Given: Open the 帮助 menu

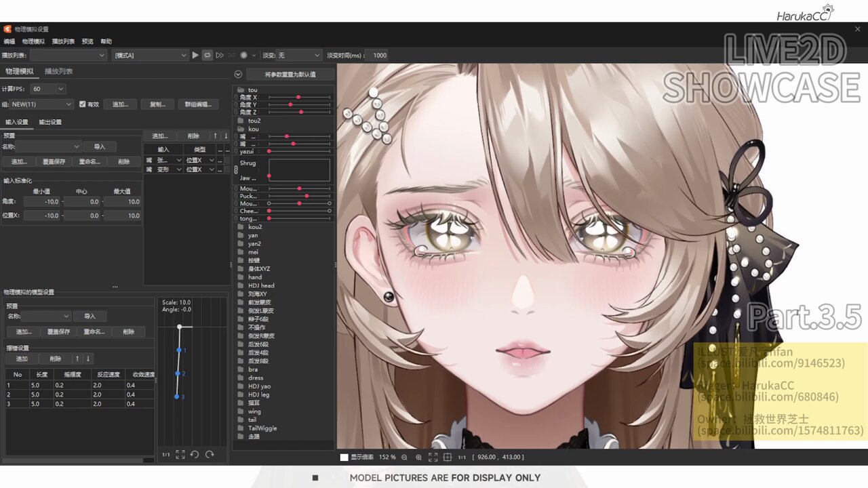Looking at the screenshot, I should (106, 41).
